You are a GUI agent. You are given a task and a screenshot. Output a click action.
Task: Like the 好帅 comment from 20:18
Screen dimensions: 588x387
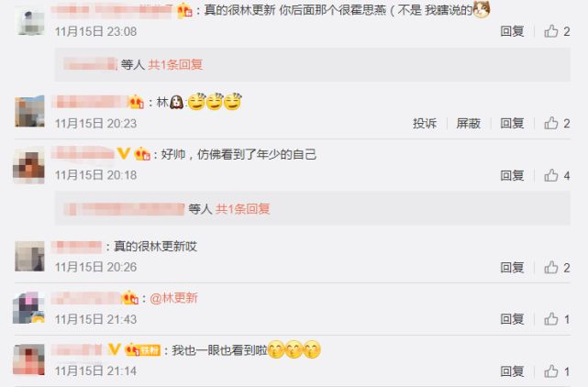(x=557, y=175)
